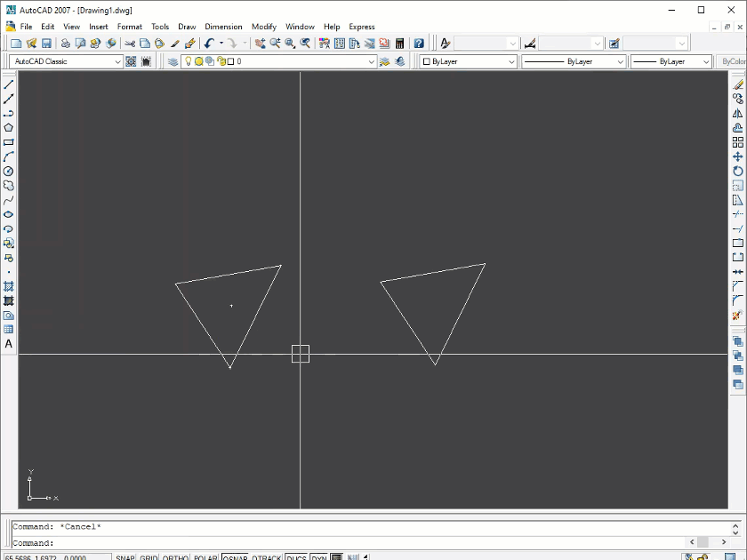Toggle POLAR tracking in status bar
Viewport: 747px width, 560px height.
click(205, 557)
